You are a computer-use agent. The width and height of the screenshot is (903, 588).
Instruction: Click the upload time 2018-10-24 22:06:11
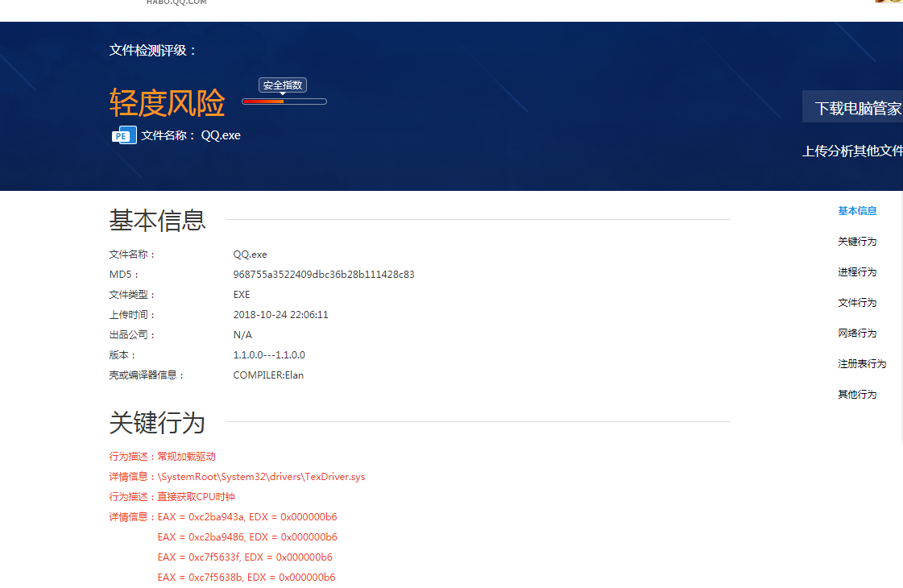[x=280, y=315]
